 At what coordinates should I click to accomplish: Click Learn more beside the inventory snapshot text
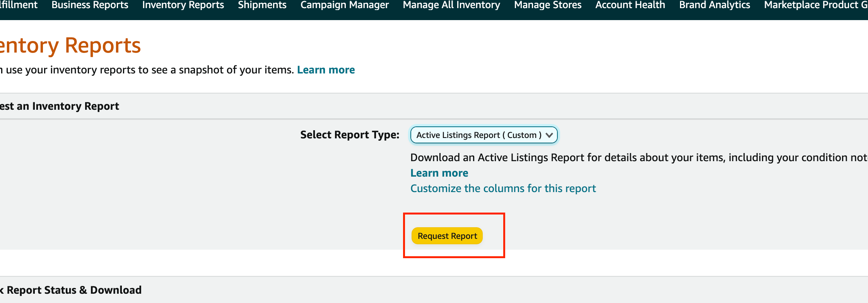click(326, 70)
